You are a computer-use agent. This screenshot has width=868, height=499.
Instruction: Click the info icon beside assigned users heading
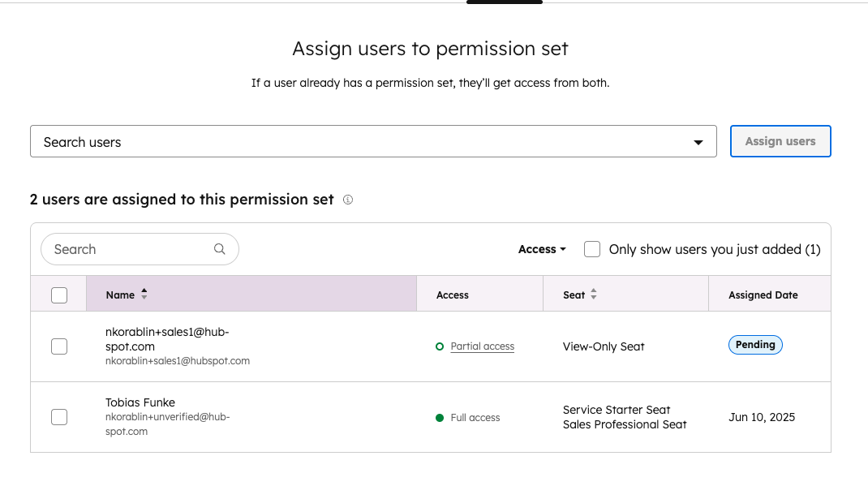(x=348, y=200)
